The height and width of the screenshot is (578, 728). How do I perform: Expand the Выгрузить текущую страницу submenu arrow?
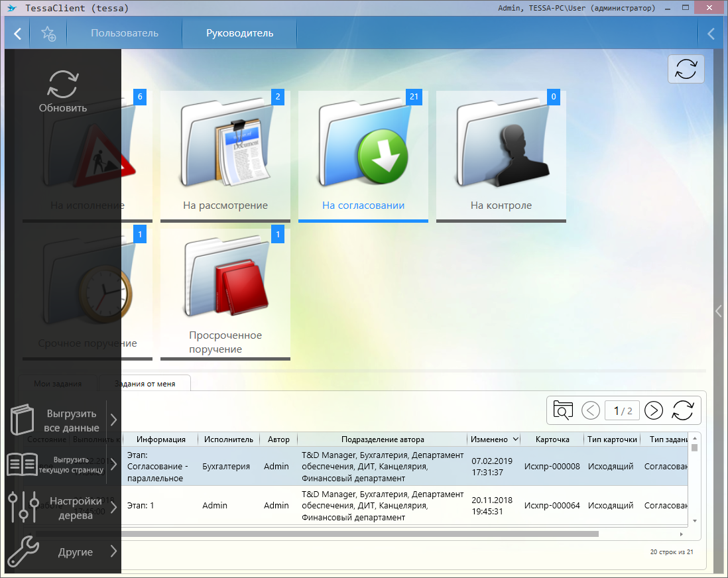114,464
